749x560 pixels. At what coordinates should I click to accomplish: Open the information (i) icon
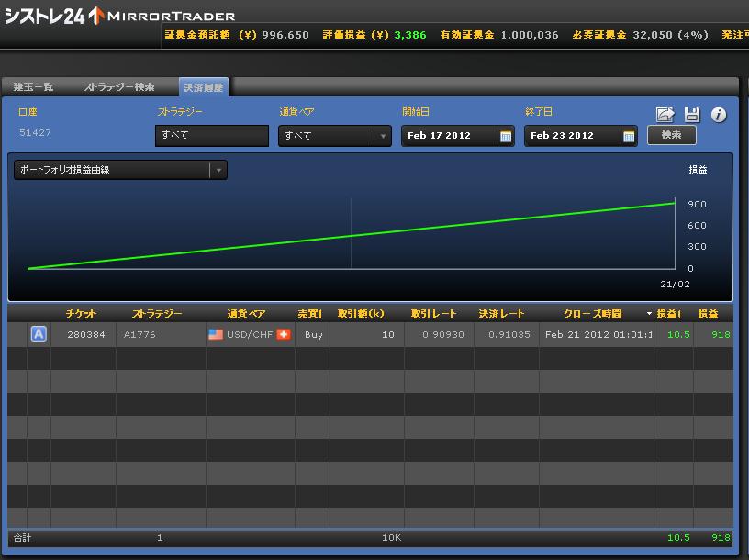(x=719, y=115)
